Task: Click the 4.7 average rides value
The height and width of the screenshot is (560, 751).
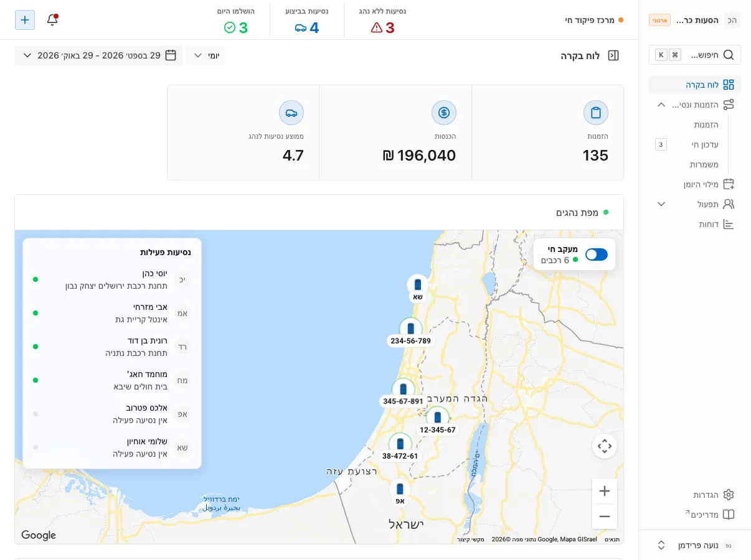Action: pos(293,156)
